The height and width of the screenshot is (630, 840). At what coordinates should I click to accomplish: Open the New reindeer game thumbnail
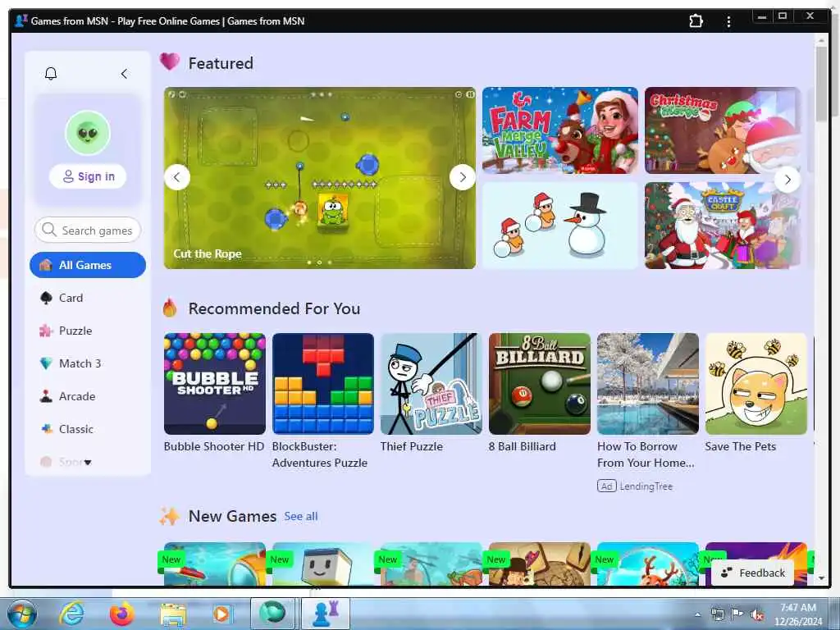[x=648, y=564]
